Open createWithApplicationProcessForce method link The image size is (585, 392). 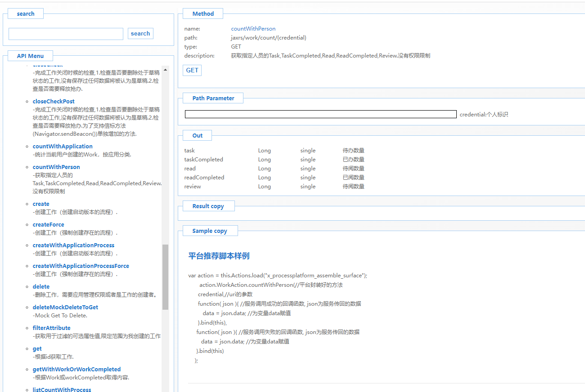(x=81, y=266)
